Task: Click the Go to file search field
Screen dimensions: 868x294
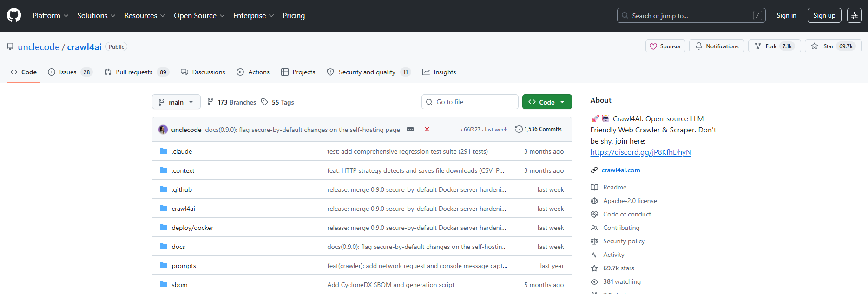Action: click(470, 102)
